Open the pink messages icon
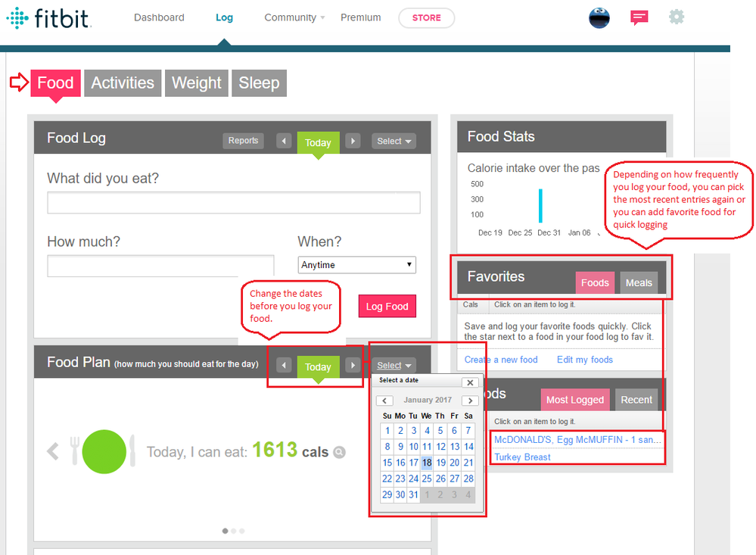Screen dimensions: 756x555 coord(639,17)
